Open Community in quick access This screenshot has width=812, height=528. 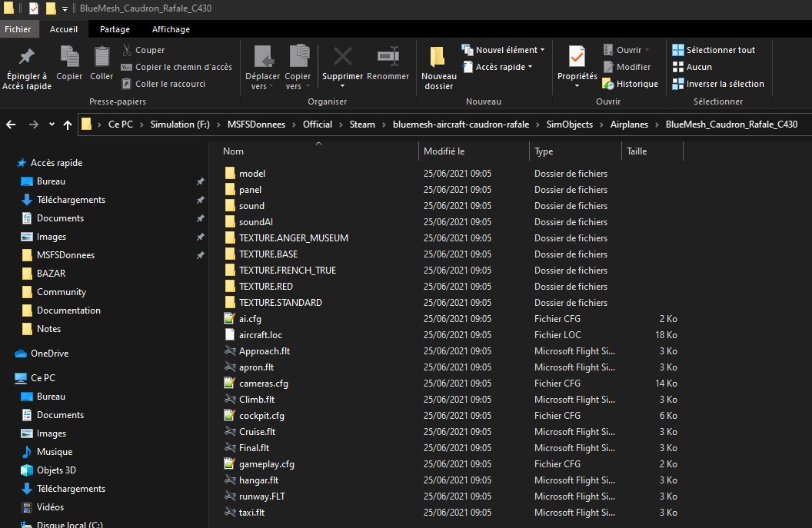click(61, 292)
